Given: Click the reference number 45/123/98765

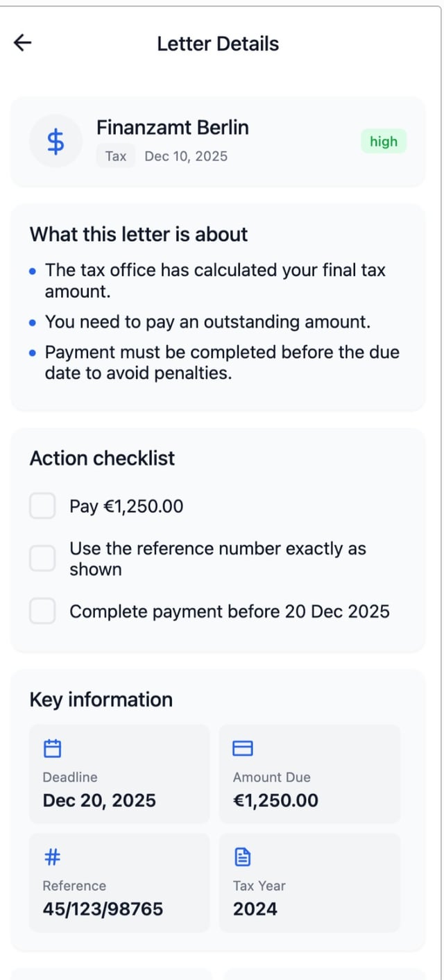Looking at the screenshot, I should [103, 909].
